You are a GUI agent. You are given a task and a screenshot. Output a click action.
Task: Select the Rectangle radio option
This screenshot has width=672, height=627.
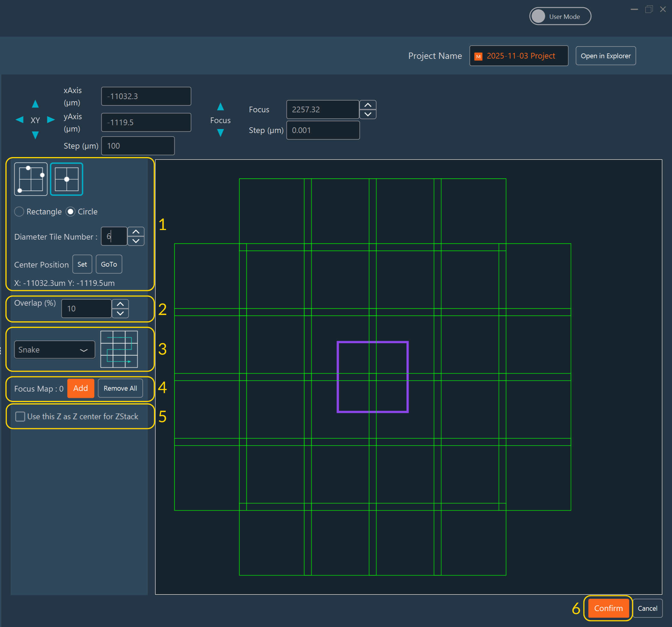19,212
